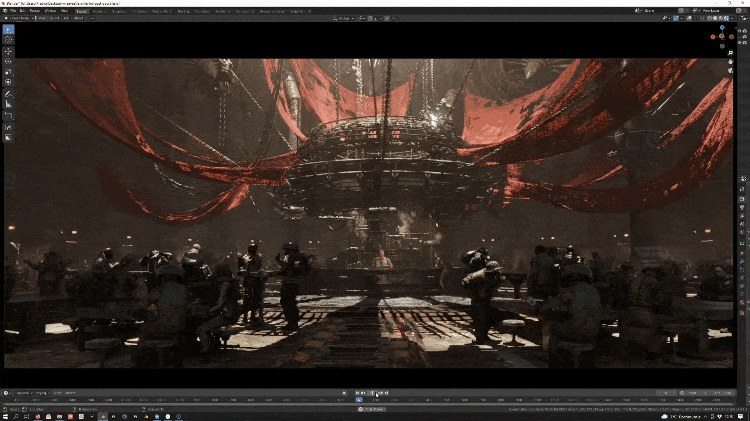
Task: Click the blue playhead frame marker
Action: pyautogui.click(x=359, y=399)
